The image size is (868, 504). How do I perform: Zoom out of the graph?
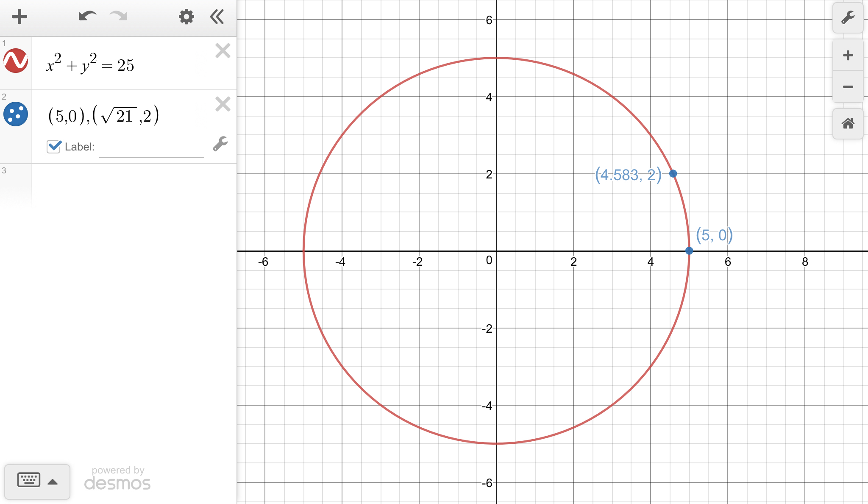pos(848,87)
